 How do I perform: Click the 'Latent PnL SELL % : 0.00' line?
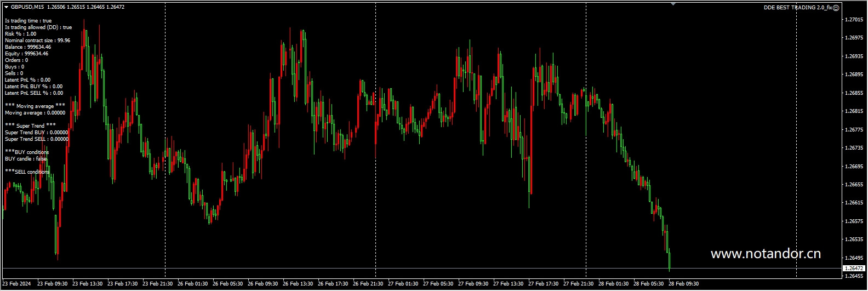click(x=34, y=93)
